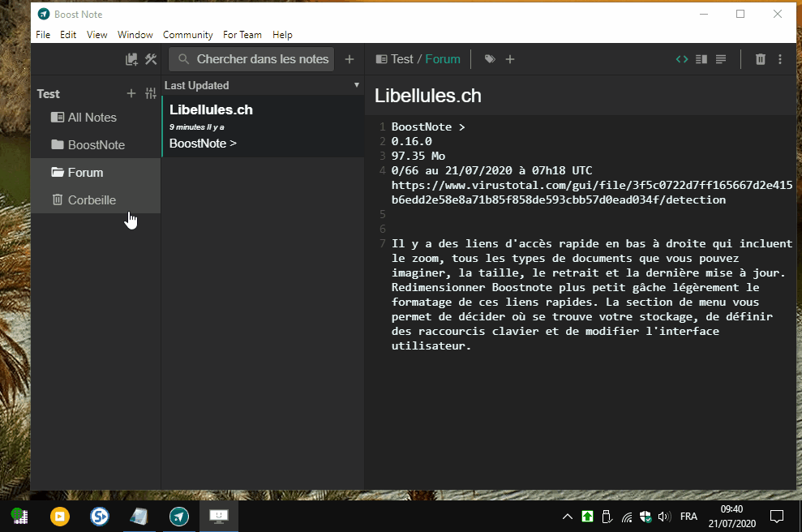Open the yellow media player taskbar icon
This screenshot has width=802, height=532.
point(60,516)
